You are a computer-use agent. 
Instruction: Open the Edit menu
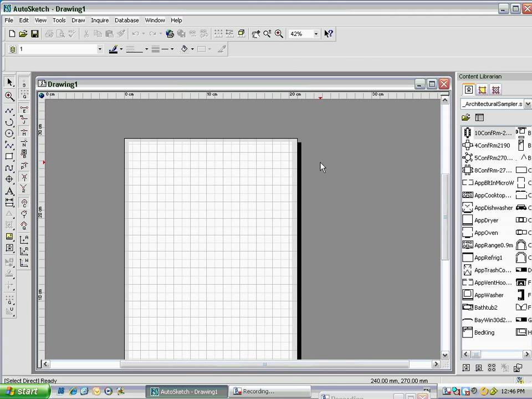tap(24, 21)
